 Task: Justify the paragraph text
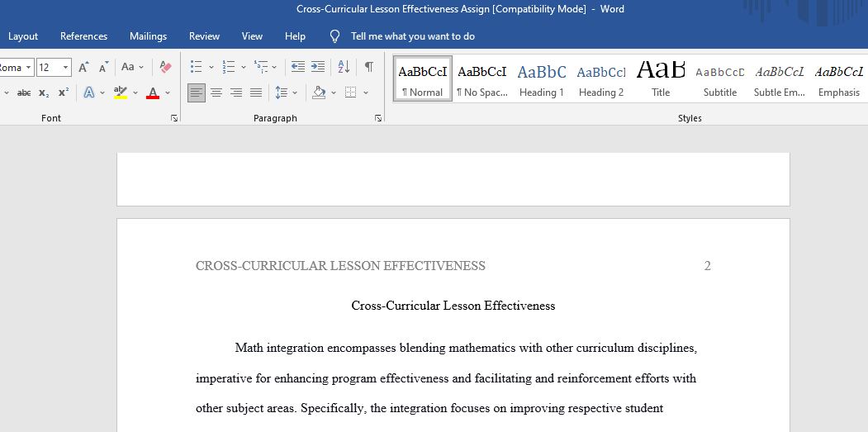pos(256,93)
